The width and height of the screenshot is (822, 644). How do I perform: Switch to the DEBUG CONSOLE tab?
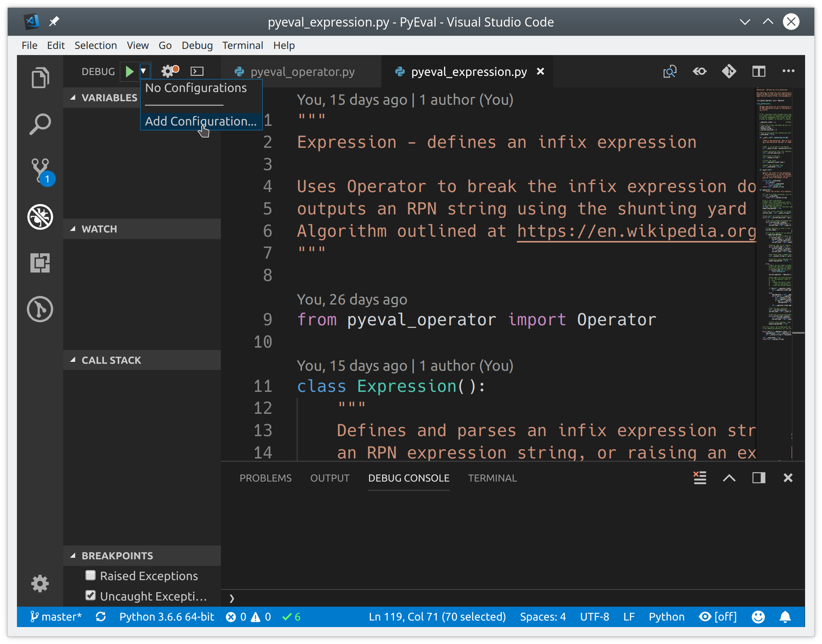point(408,478)
